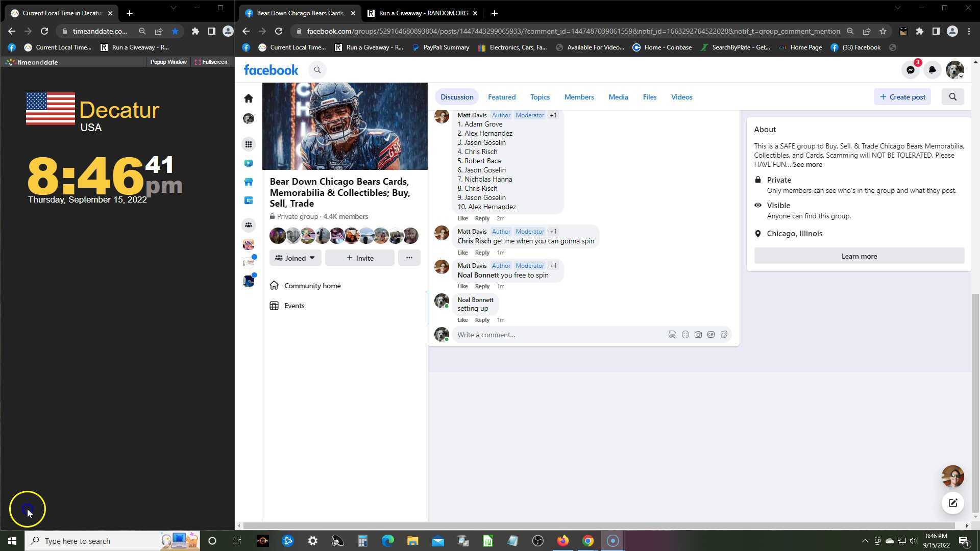Toggle the bookmark star for timeanddate page
The width and height of the screenshot is (980, 551).
point(175,31)
